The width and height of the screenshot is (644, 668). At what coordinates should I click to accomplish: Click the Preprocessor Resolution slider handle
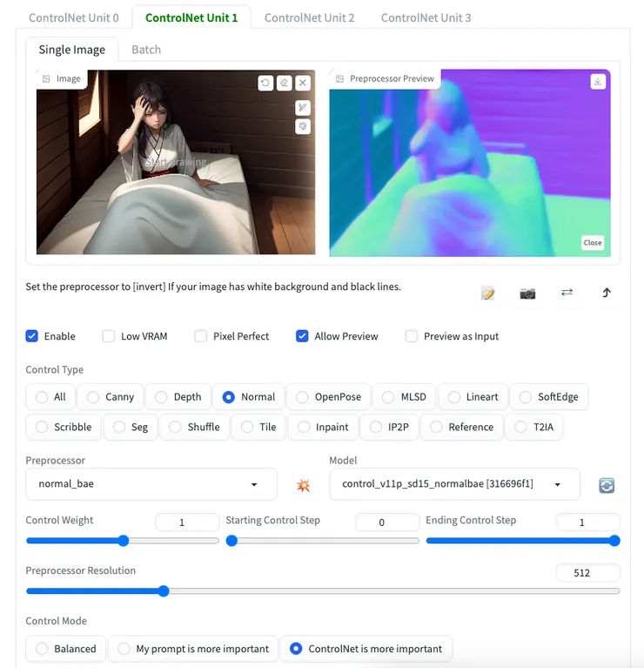tap(164, 590)
